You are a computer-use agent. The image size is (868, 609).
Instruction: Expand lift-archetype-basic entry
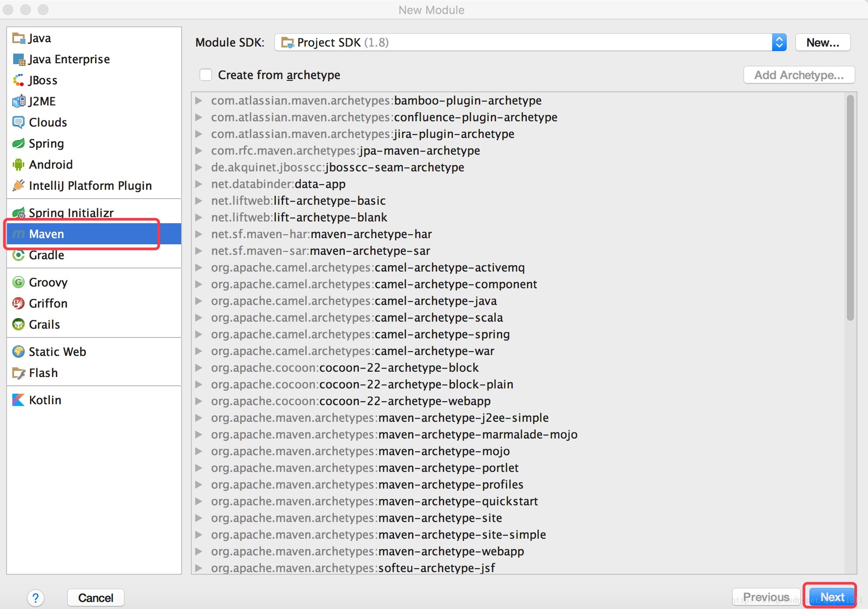199,201
